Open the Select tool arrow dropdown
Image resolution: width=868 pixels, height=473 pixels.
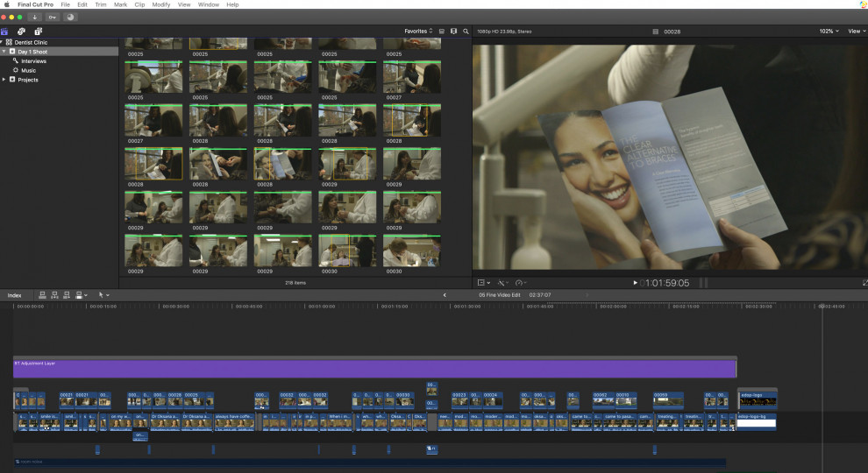pyautogui.click(x=103, y=295)
